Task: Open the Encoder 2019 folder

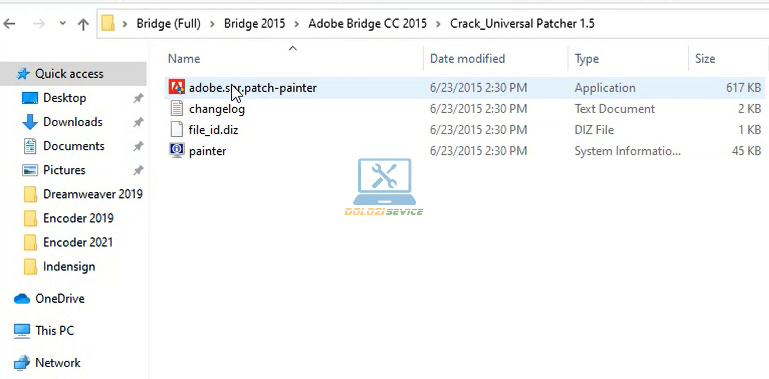Action: 78,218
